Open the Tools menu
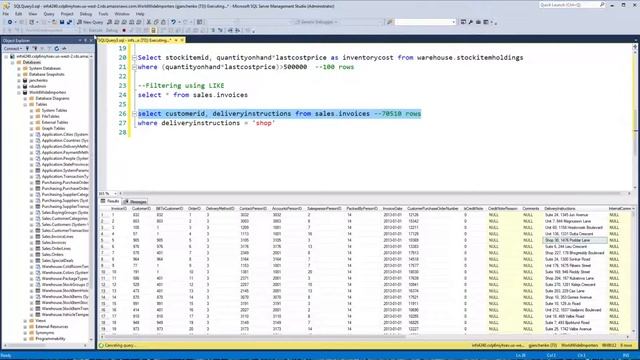 click(x=103, y=14)
